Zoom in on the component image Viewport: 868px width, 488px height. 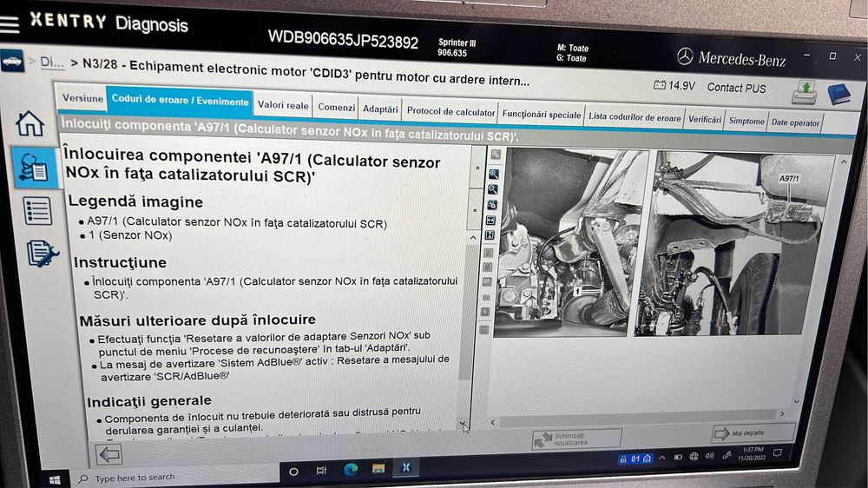493,174
